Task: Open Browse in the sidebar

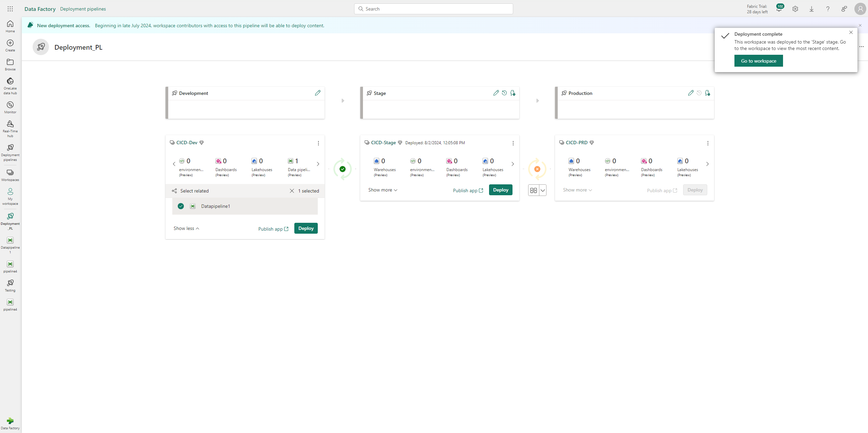Action: pos(10,65)
